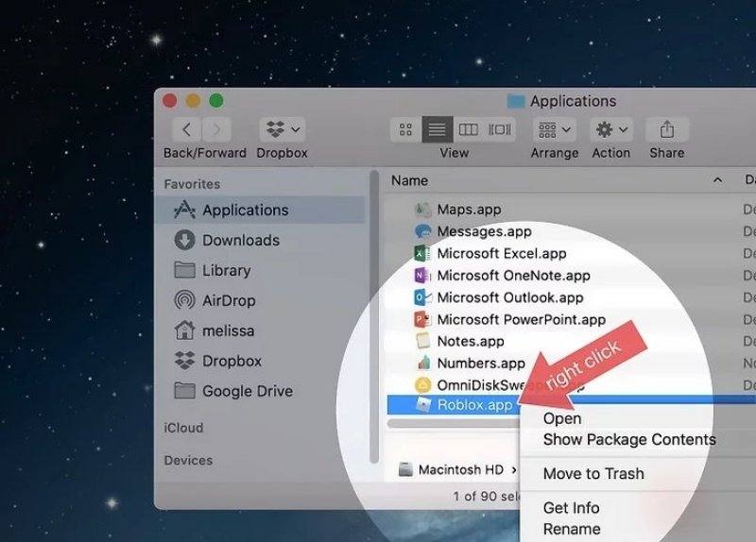Select the Microsoft Outlook.app file name
Screen dimensions: 756x542
point(510,297)
